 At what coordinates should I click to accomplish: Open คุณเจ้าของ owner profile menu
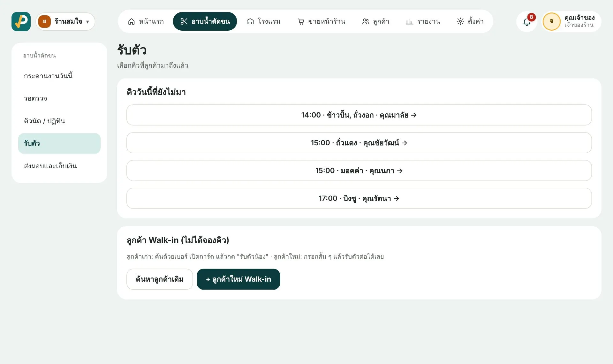pyautogui.click(x=571, y=21)
